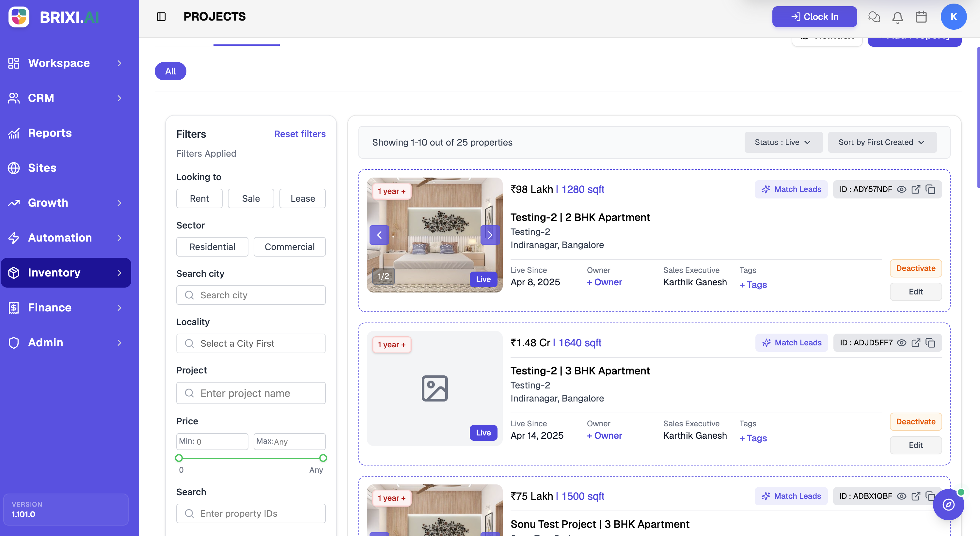Open Finance in the sidebar
980x536 pixels.
pos(66,307)
